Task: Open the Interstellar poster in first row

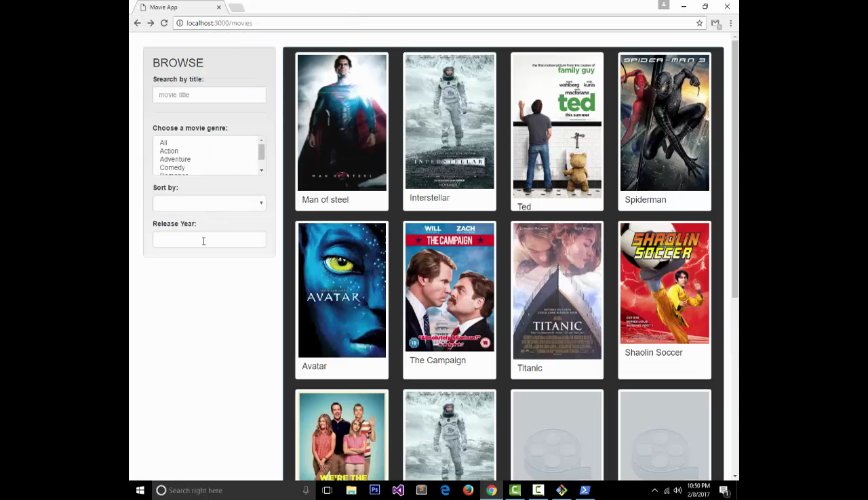Action: [450, 121]
